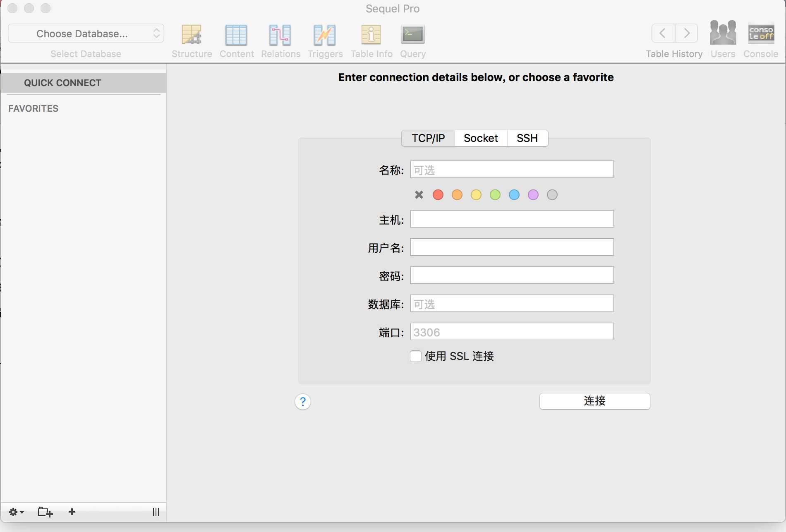Focus the 数据库 database field
The image size is (786, 532).
point(512,303)
